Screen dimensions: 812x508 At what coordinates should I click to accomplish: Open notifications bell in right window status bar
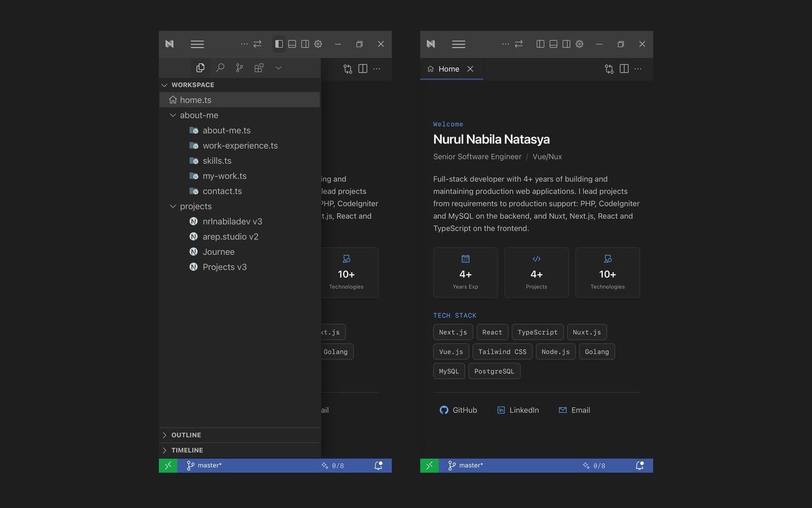[x=639, y=465]
